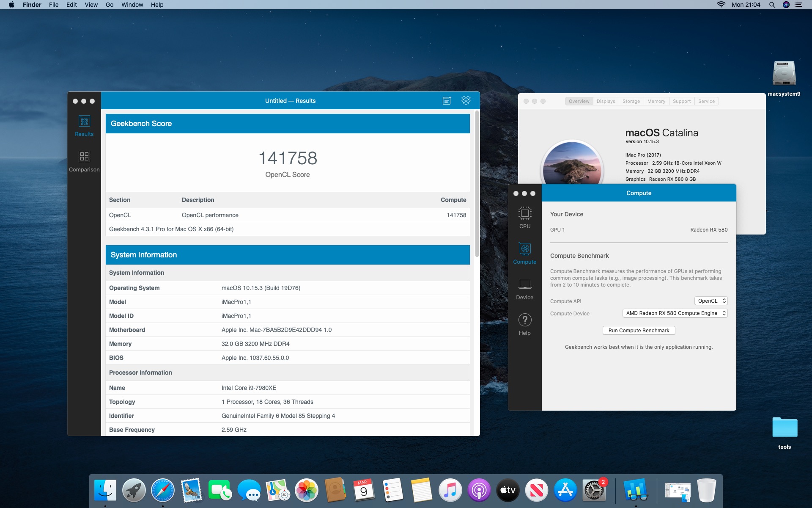Image resolution: width=812 pixels, height=508 pixels.
Task: Open the Window menu
Action: click(132, 5)
